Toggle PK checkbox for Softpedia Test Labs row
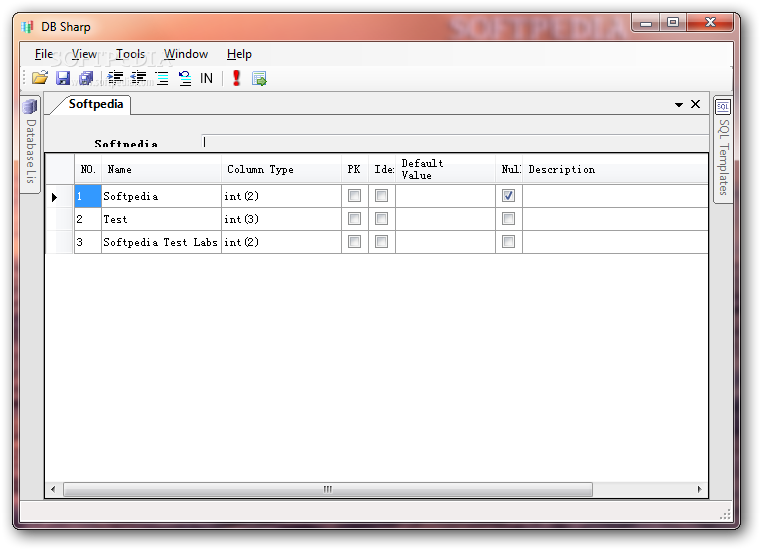Image resolution: width=761 pixels, height=550 pixels. [x=354, y=241]
